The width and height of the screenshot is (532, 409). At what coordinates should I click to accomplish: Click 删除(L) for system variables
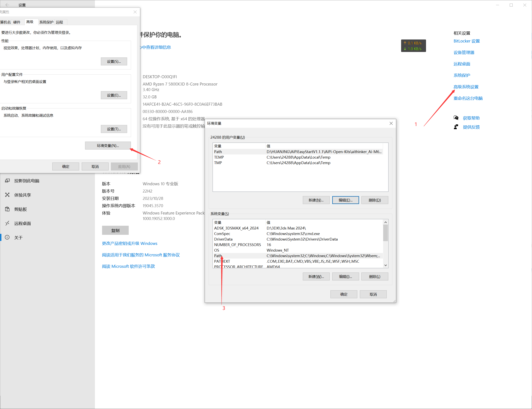coord(375,276)
